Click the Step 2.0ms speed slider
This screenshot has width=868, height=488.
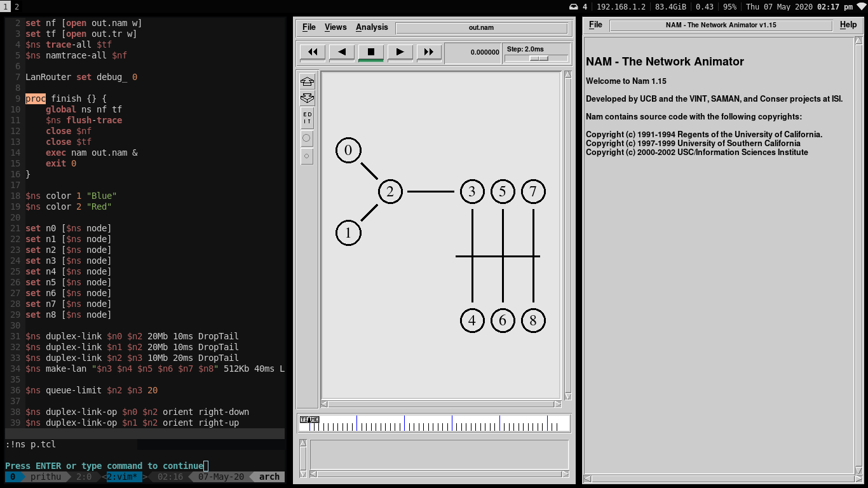point(539,58)
